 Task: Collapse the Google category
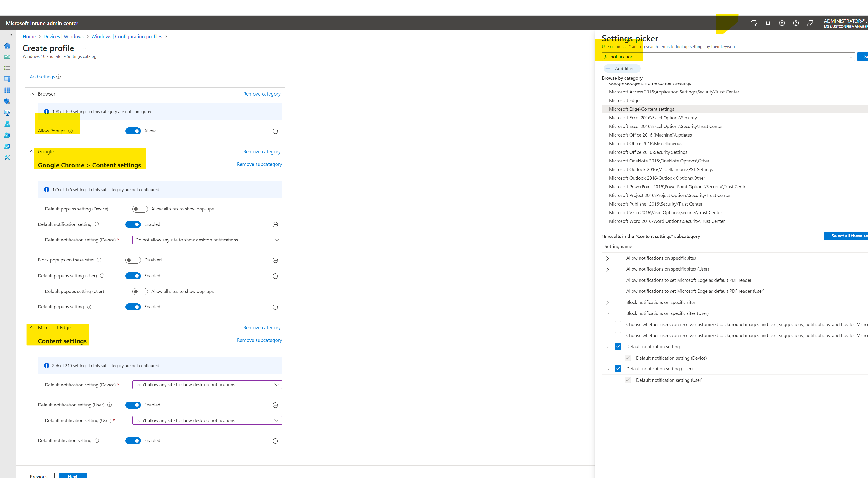[32, 151]
